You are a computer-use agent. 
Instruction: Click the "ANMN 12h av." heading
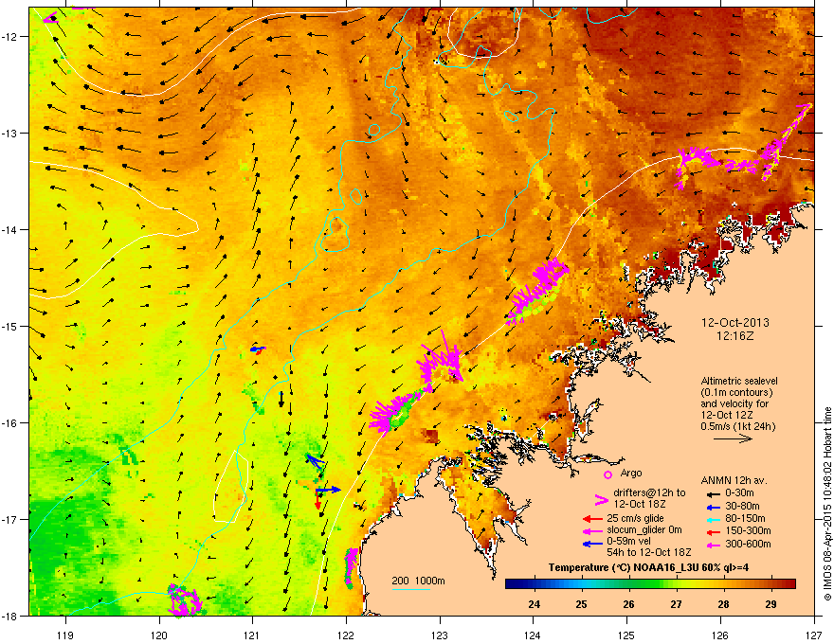coord(734,480)
